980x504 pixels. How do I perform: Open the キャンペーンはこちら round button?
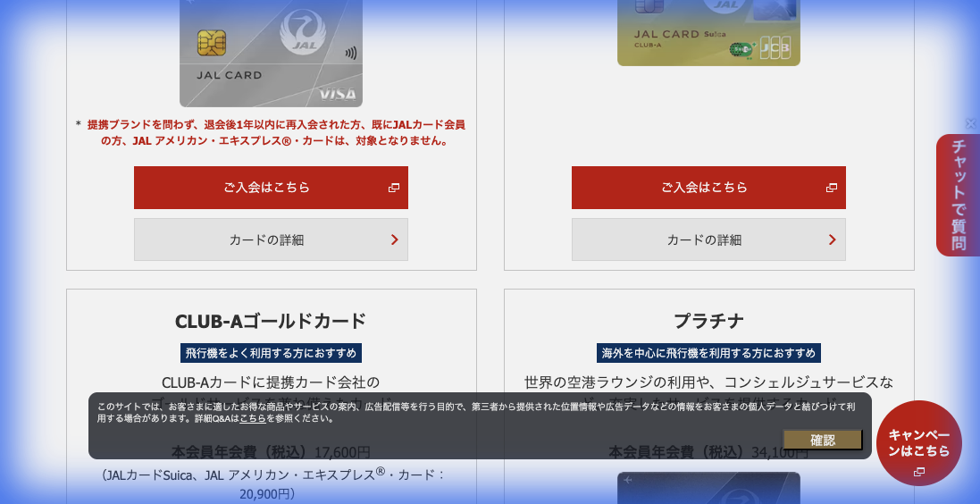(x=918, y=443)
